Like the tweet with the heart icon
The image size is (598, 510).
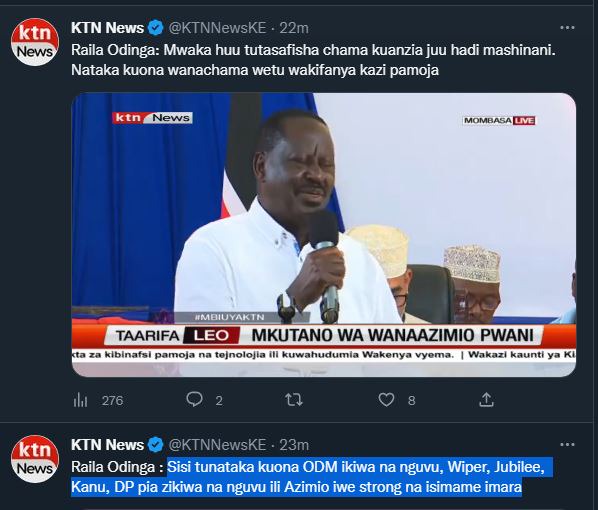(x=386, y=400)
